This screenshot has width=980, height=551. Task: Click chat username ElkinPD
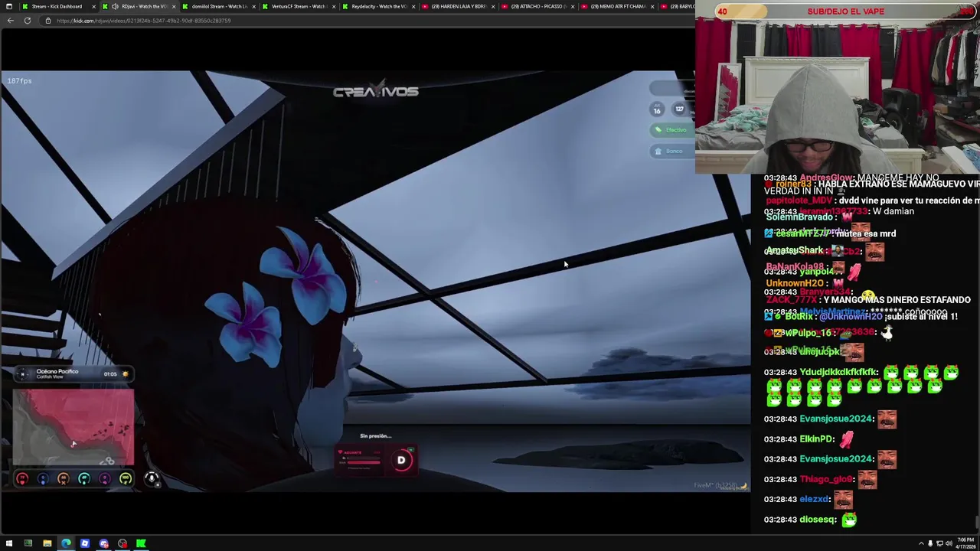point(816,439)
